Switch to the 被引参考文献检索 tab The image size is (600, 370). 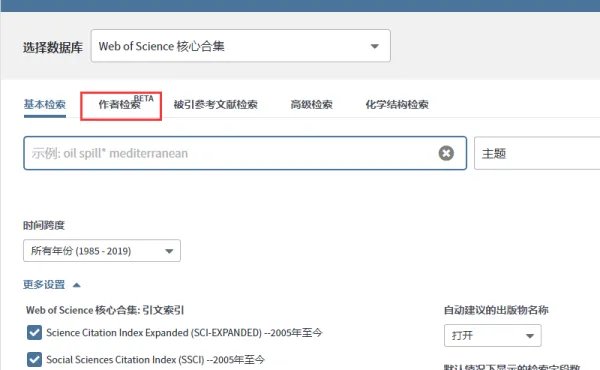coord(215,104)
